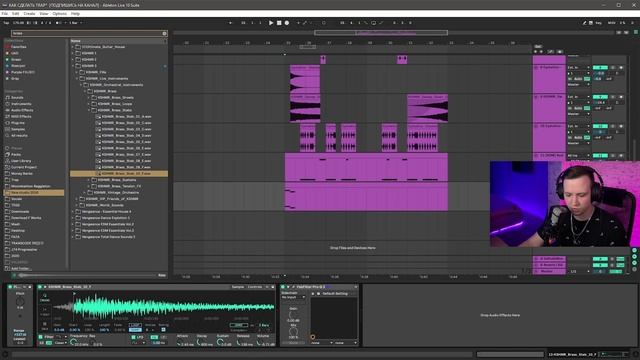Expand the KSHMR_Brass_Growls folder
Viewport: 640px width, 360px height.
[89, 98]
